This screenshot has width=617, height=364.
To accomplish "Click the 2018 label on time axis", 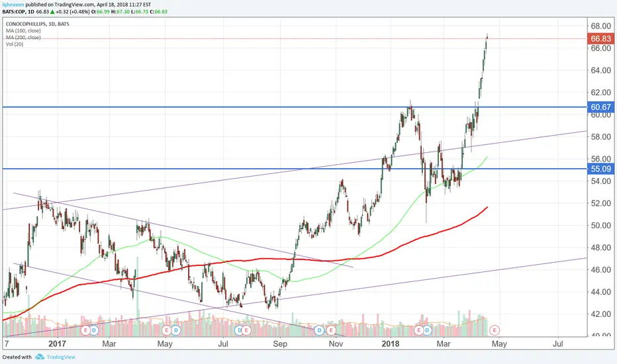I will (x=391, y=344).
